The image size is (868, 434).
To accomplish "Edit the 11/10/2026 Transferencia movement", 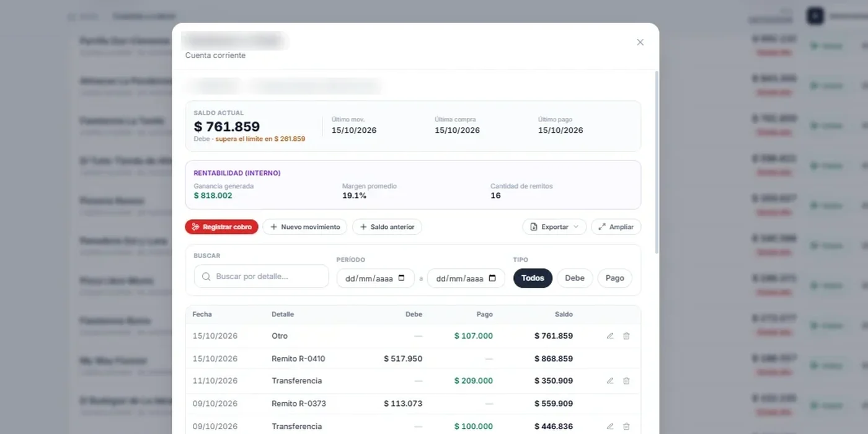I will 610,381.
